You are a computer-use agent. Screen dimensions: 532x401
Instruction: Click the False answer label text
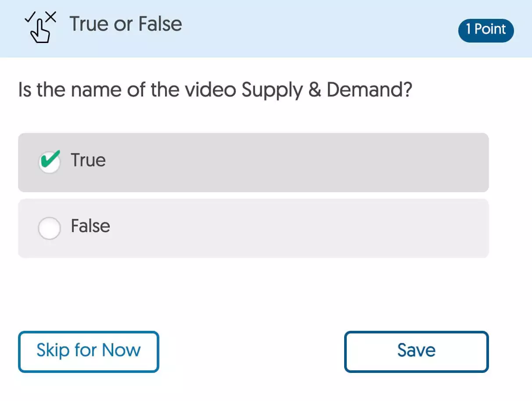pos(90,226)
